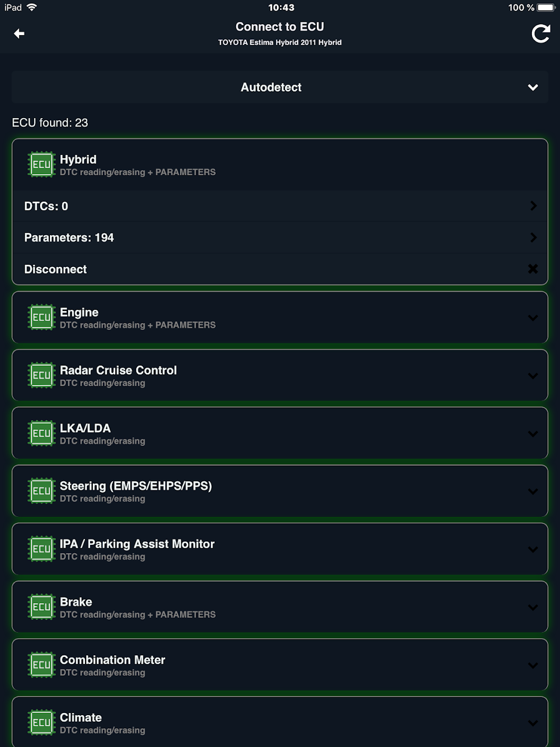The image size is (560, 747).
Task: Tap the back arrow icon
Action: (19, 34)
